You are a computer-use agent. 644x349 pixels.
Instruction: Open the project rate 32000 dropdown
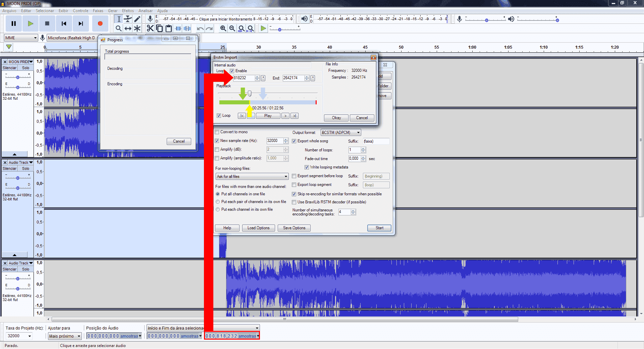[19, 336]
